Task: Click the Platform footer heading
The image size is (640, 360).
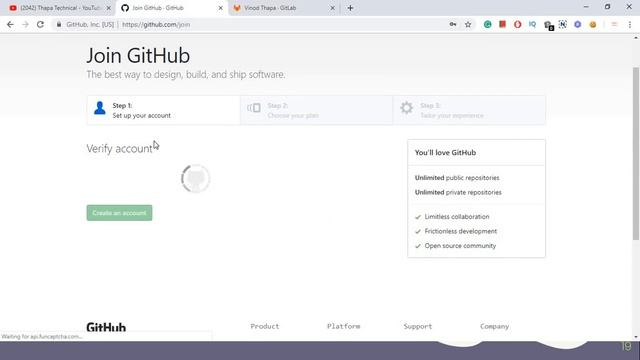Action: tap(344, 327)
